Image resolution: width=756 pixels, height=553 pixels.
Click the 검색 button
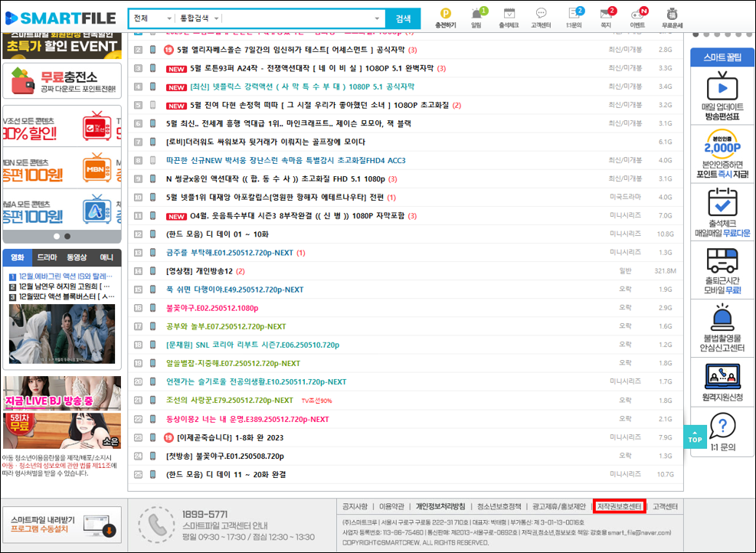[x=403, y=18]
